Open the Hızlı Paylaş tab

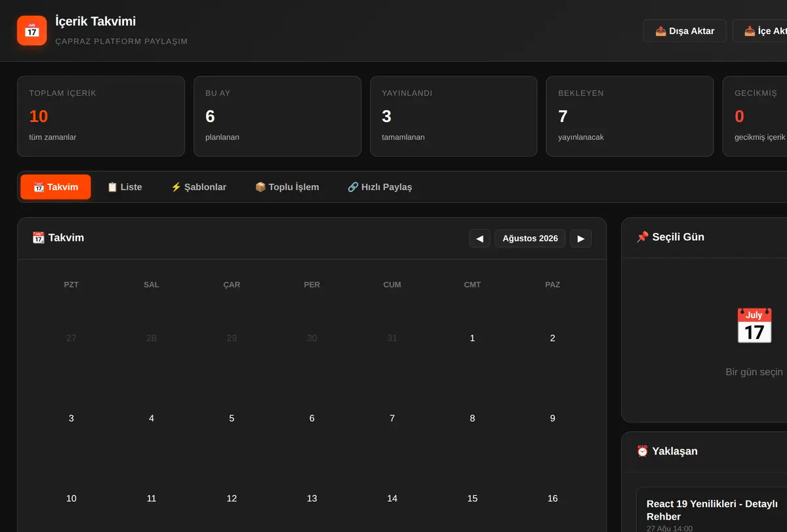[x=380, y=187]
